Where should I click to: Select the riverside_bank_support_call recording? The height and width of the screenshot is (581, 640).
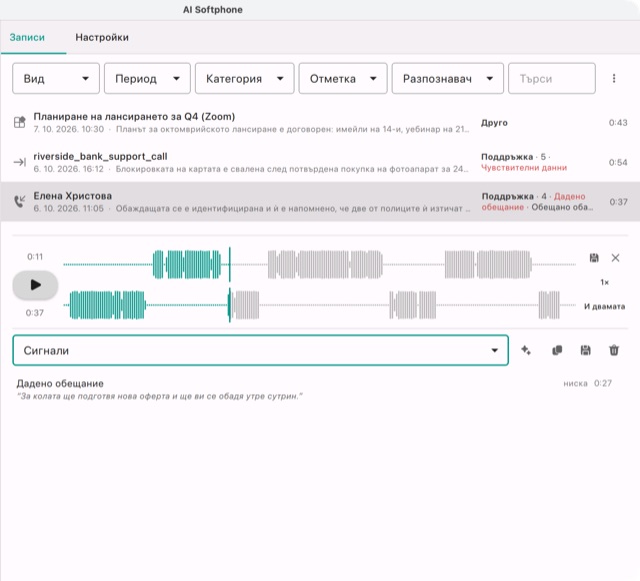click(x=320, y=162)
